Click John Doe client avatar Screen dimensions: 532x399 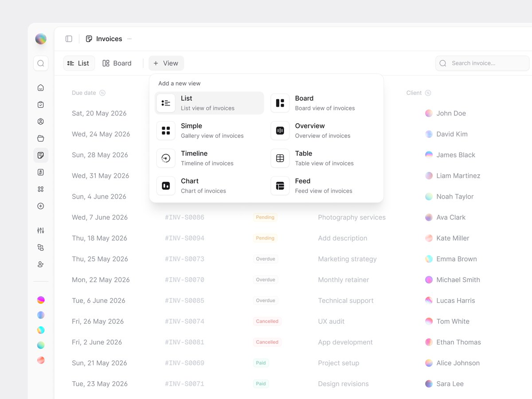coord(429,113)
